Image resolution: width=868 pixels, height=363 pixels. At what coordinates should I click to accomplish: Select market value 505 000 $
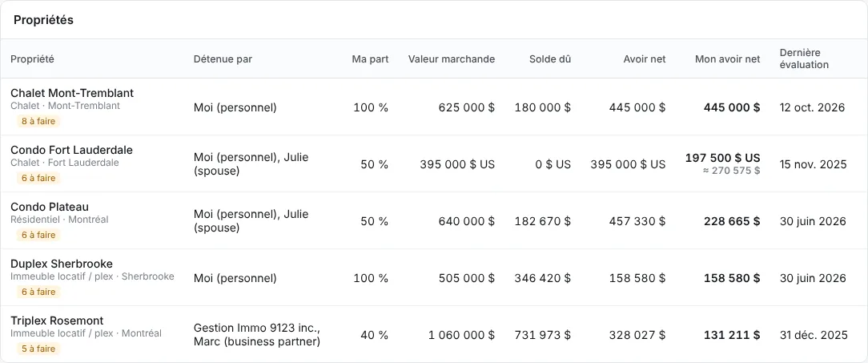467,278
